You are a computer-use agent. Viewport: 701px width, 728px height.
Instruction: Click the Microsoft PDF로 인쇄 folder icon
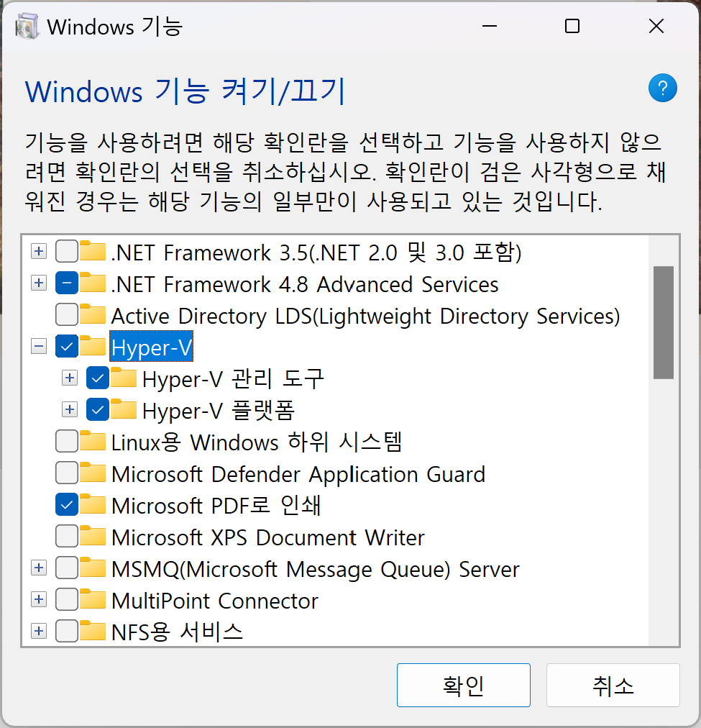[x=92, y=504]
